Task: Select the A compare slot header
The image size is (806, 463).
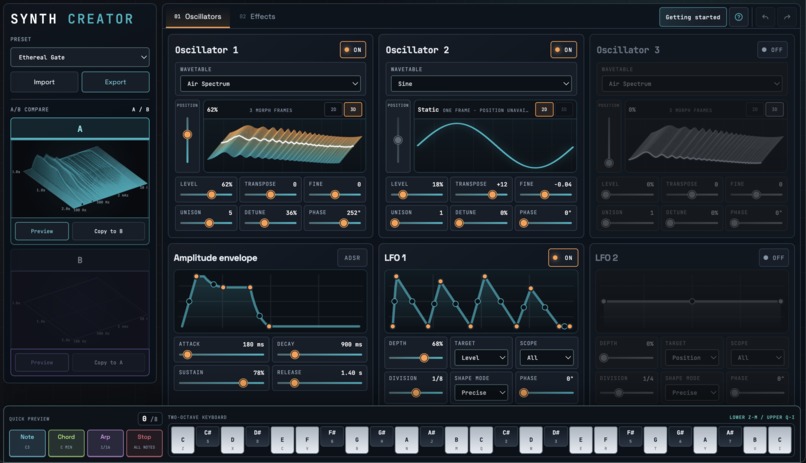Action: 80,129
